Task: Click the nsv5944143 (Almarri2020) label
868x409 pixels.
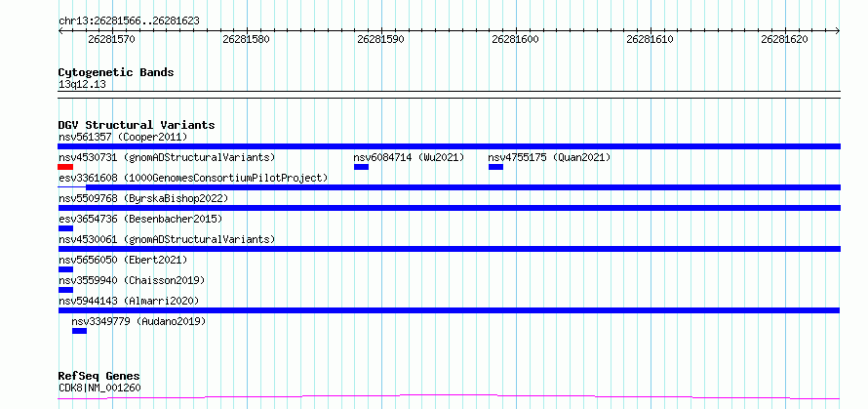Action: (129, 301)
